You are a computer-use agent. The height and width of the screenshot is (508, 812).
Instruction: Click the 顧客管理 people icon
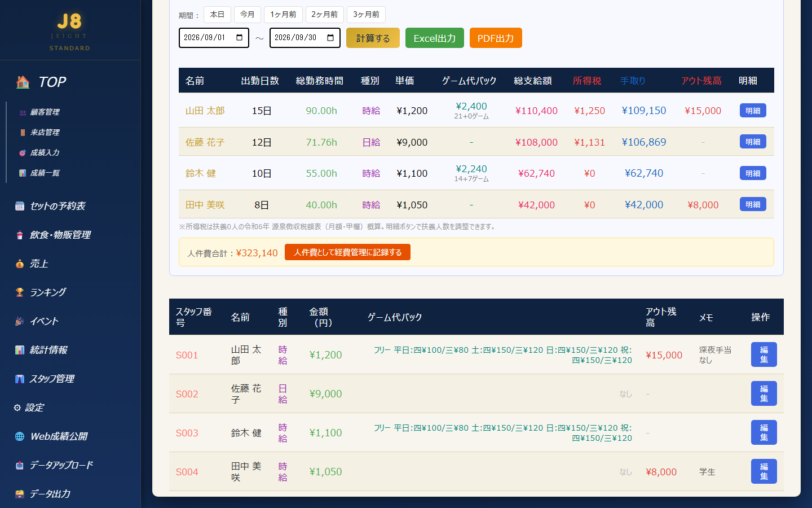tap(23, 112)
